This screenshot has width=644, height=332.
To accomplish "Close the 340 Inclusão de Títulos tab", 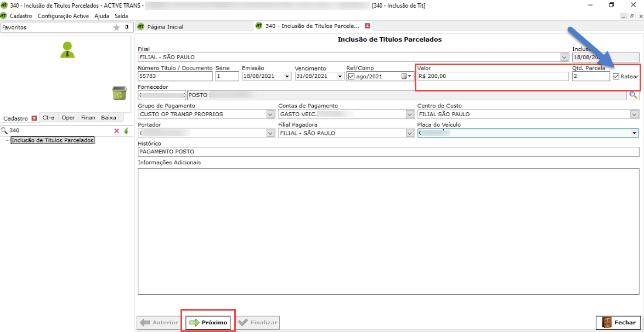I will point(368,26).
